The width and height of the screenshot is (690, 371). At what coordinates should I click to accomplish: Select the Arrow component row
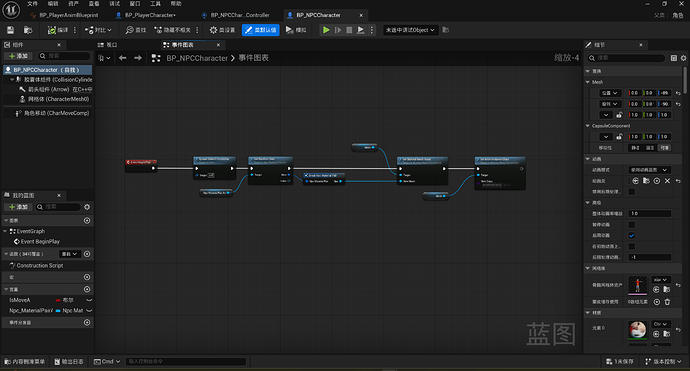click(55, 89)
